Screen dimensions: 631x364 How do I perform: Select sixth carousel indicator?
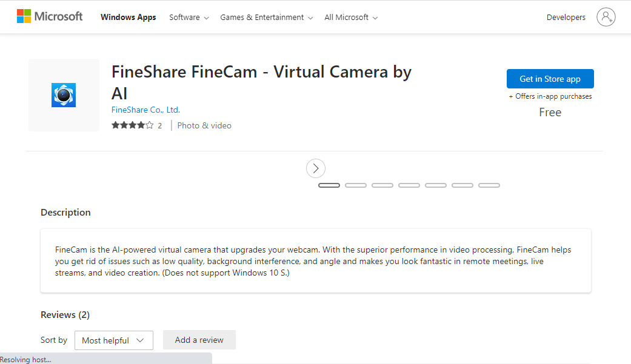point(462,185)
